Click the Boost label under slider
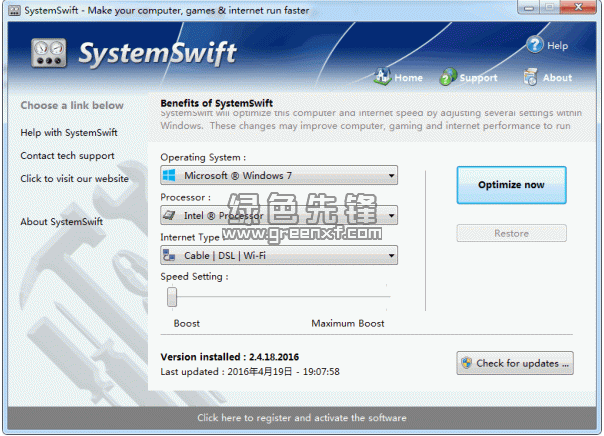The height and width of the screenshot is (436, 604). pos(187,323)
